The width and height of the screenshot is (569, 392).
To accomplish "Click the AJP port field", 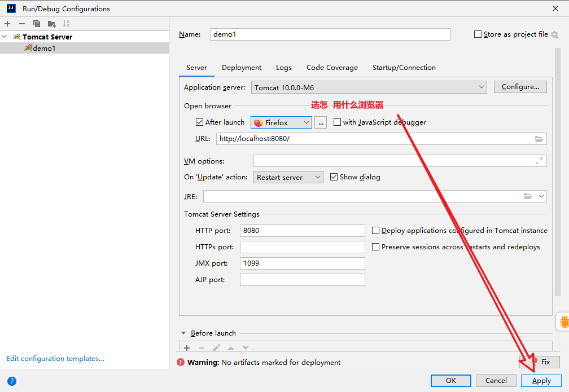I will click(303, 280).
